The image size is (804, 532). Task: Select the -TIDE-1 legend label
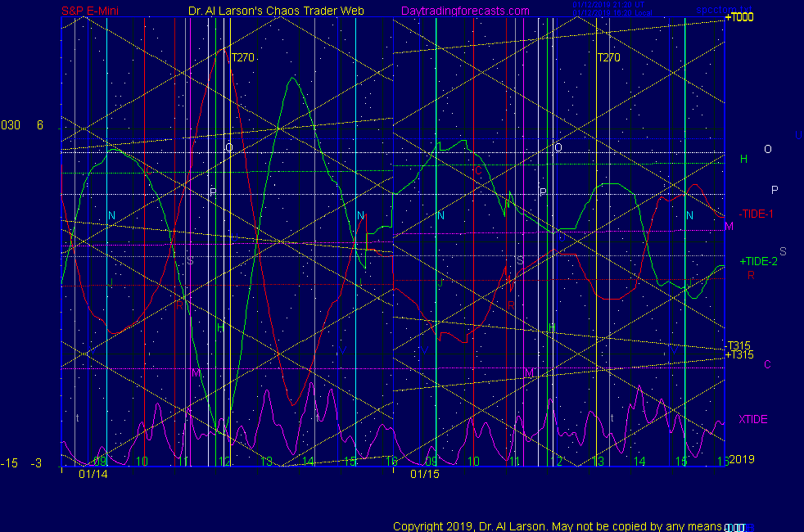[756, 214]
